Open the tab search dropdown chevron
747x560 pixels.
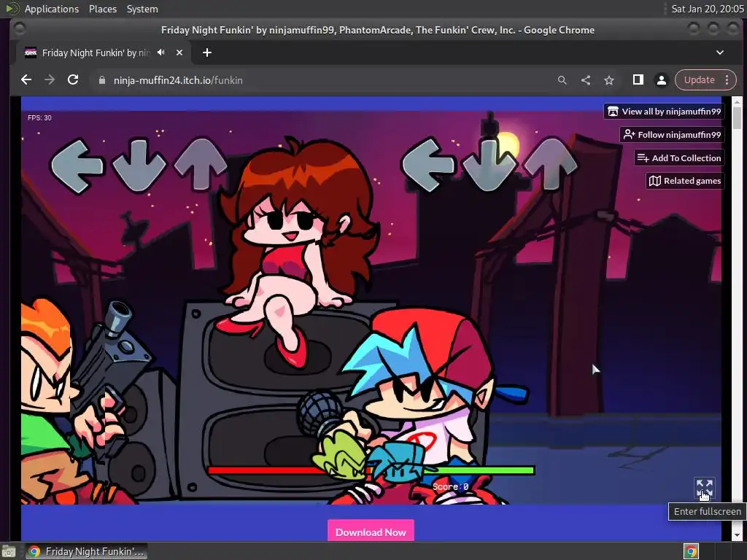pos(720,52)
